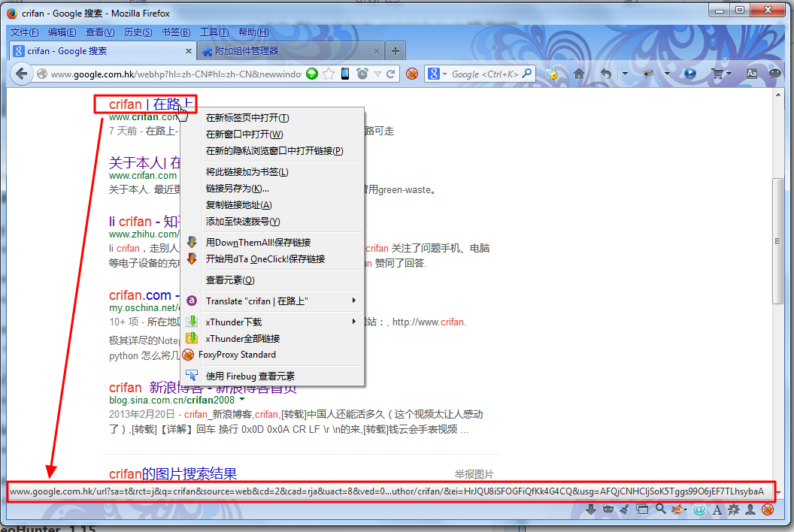The height and width of the screenshot is (532, 794).
Task: Open the 工具 menu
Action: point(214,32)
